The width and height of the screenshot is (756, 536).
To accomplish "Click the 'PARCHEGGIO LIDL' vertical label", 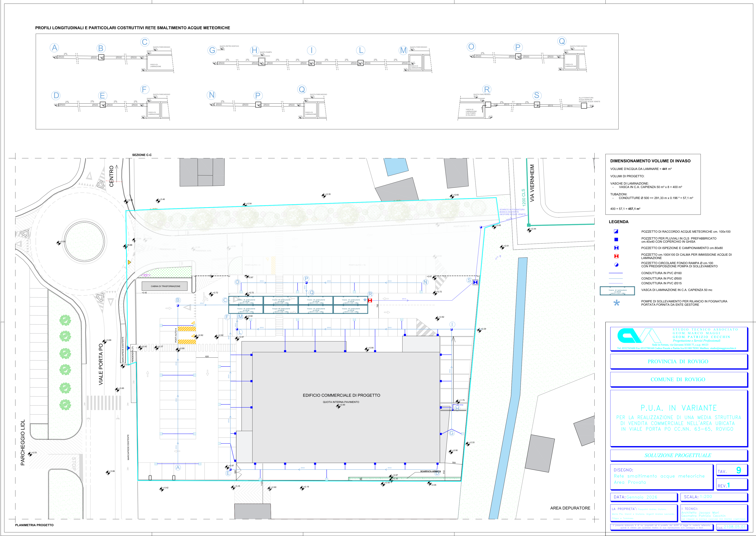I will point(23,443).
